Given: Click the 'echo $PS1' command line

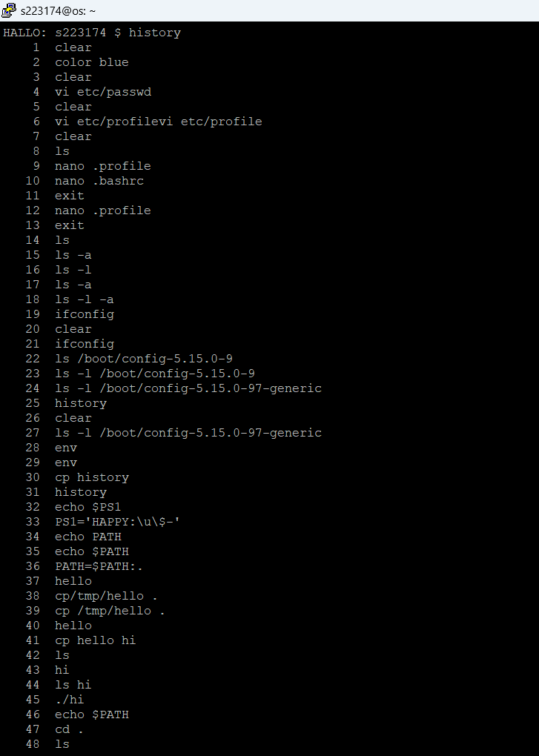Looking at the screenshot, I should [x=87, y=507].
